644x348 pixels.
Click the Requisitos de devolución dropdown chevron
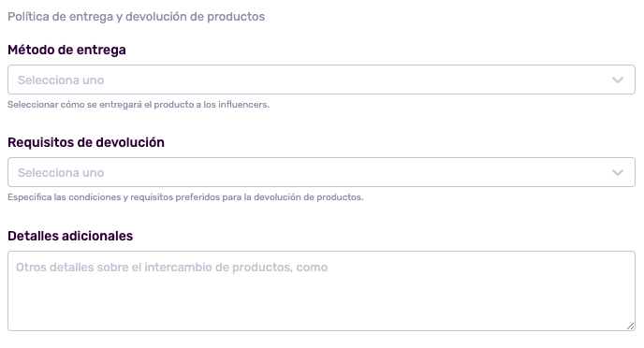pyautogui.click(x=618, y=173)
